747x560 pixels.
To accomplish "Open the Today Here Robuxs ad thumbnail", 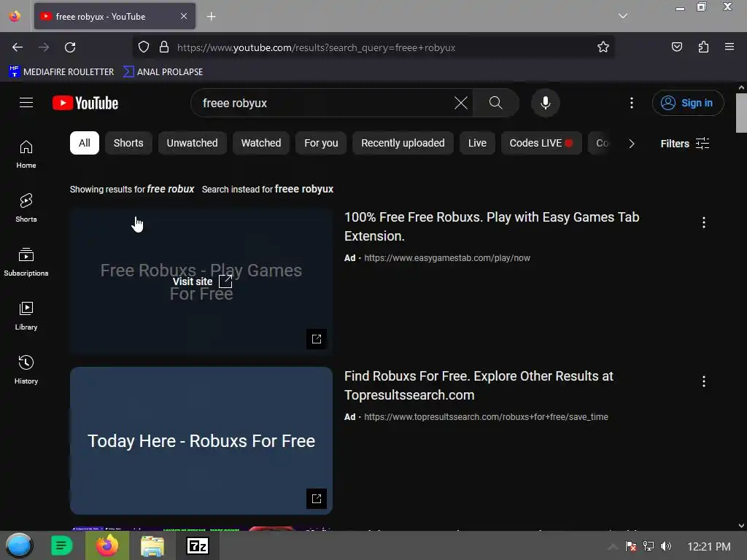I will (x=201, y=440).
